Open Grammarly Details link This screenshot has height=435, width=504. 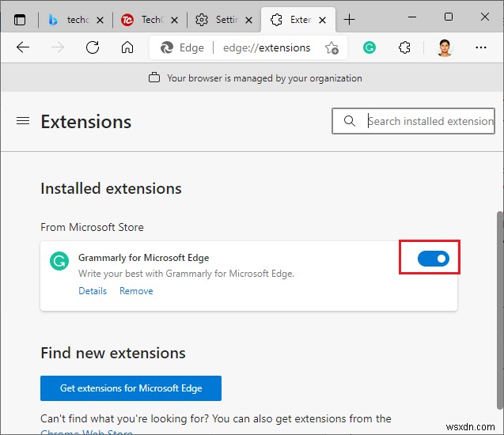93,291
